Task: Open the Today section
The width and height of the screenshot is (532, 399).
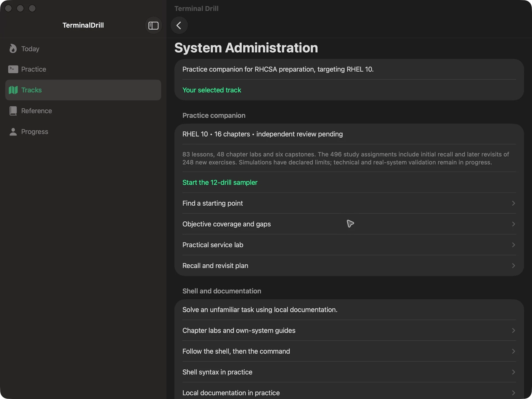Action: [x=83, y=49]
